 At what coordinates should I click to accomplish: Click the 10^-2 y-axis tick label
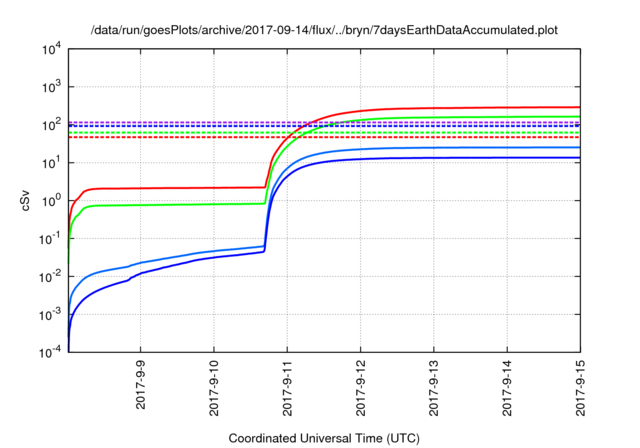[x=48, y=276]
